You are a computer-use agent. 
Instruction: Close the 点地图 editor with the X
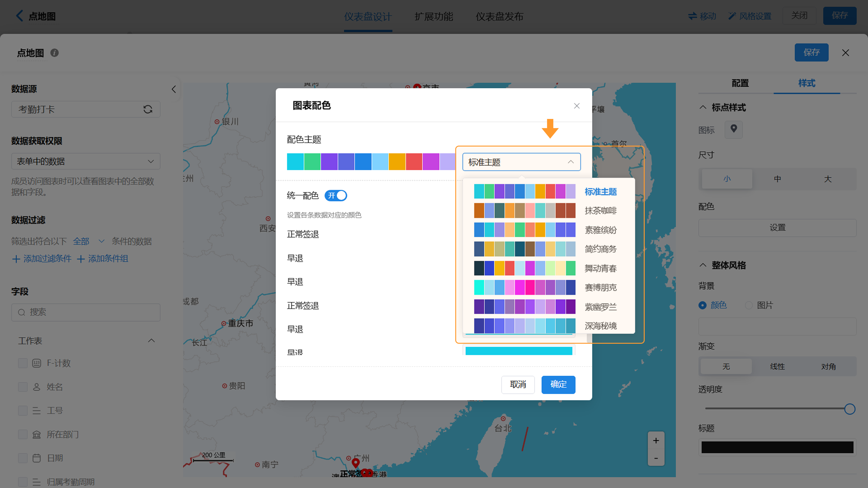pos(845,52)
